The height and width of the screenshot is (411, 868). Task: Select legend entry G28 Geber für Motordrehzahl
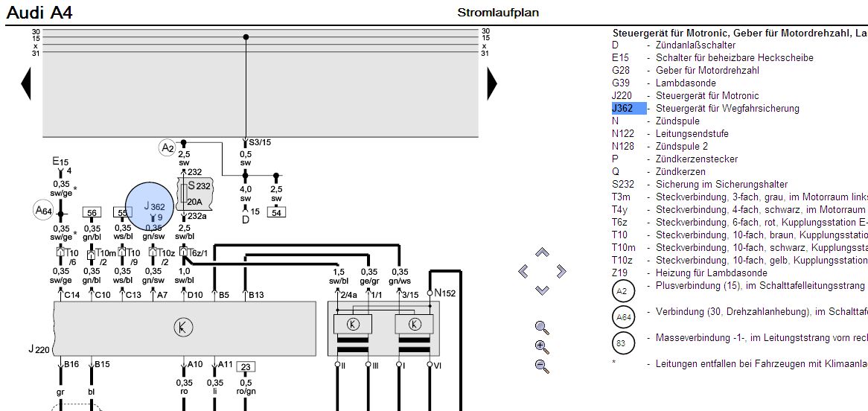point(686,70)
